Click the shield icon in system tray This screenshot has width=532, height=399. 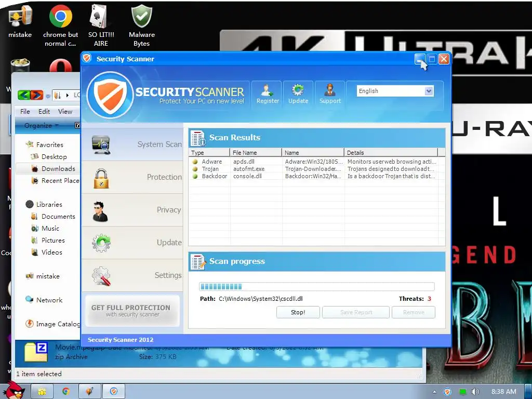[447, 392]
